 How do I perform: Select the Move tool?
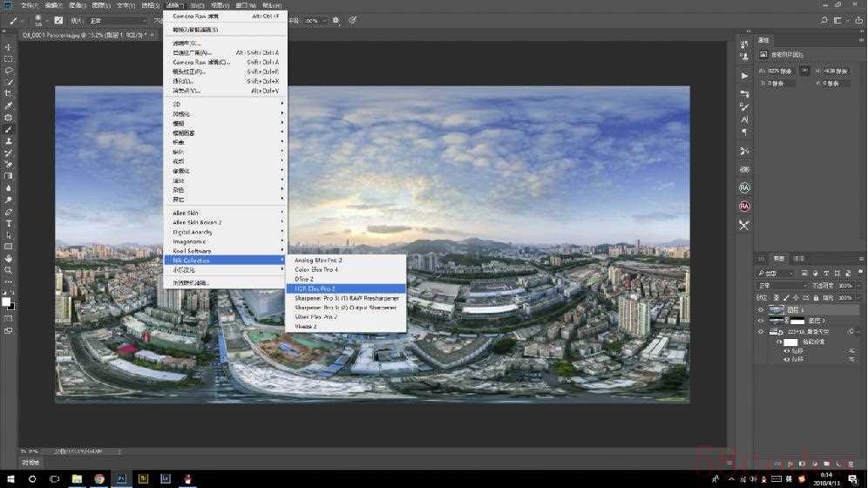click(9, 47)
